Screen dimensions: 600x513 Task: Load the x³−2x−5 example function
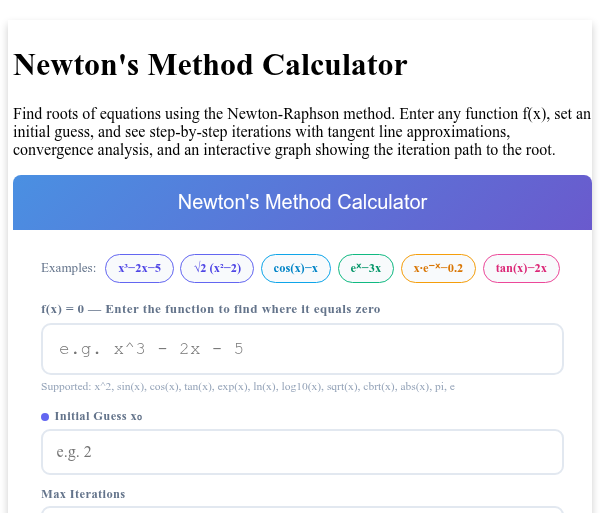139,268
